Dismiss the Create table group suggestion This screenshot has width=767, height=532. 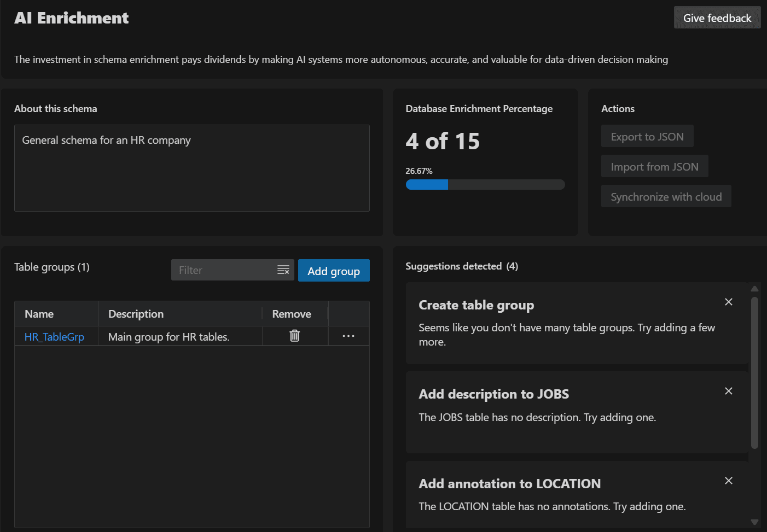pyautogui.click(x=728, y=301)
